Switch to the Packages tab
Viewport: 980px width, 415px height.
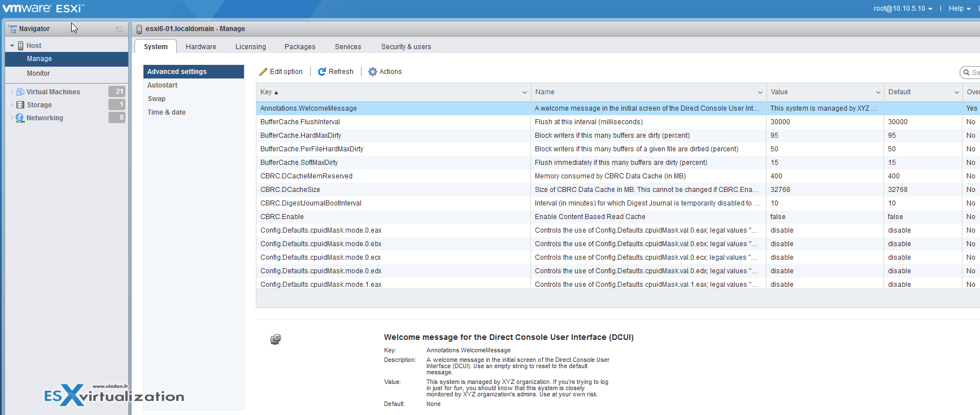[300, 47]
